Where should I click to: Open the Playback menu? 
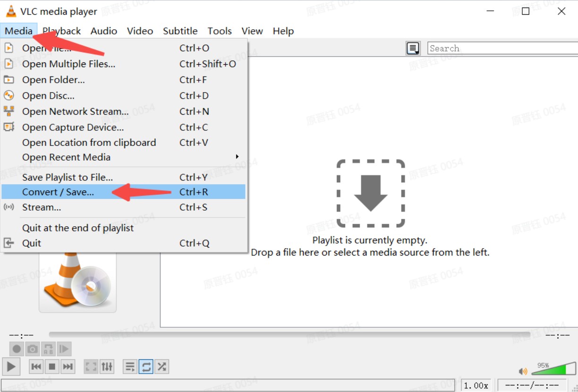click(x=62, y=31)
